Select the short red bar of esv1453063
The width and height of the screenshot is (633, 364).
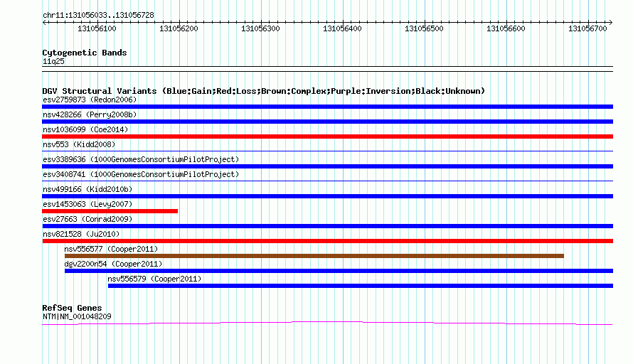pos(110,211)
